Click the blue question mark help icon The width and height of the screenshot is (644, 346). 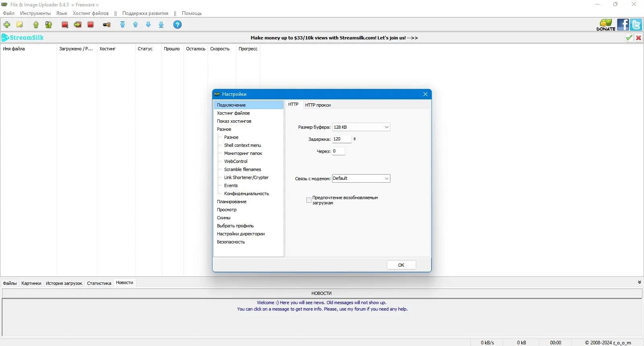pos(178,25)
